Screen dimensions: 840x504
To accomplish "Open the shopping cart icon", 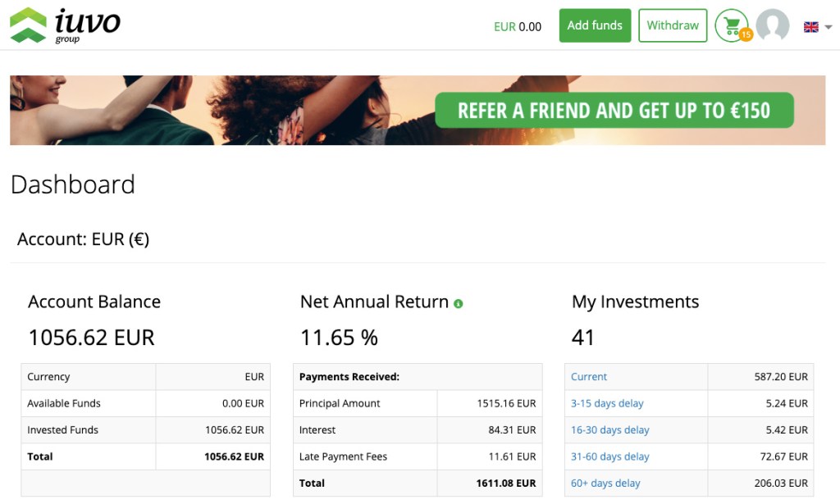I will 731,24.
